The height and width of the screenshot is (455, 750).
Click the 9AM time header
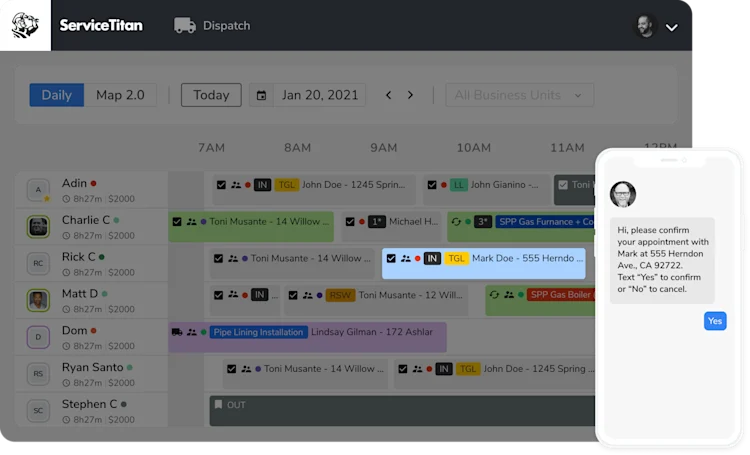tap(384, 148)
